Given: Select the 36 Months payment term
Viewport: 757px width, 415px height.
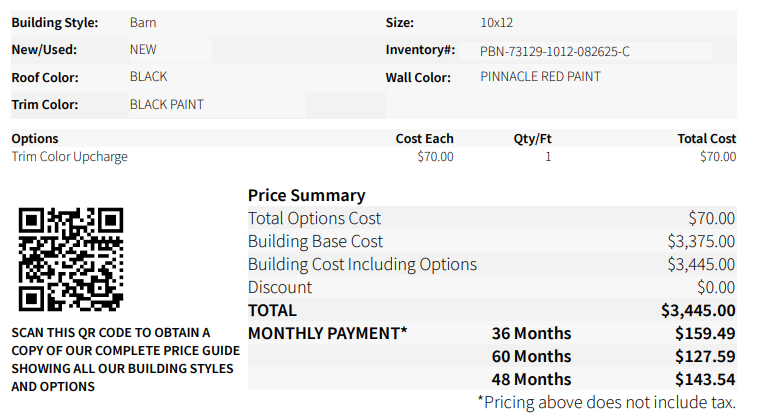Looking at the screenshot, I should click(x=531, y=333).
